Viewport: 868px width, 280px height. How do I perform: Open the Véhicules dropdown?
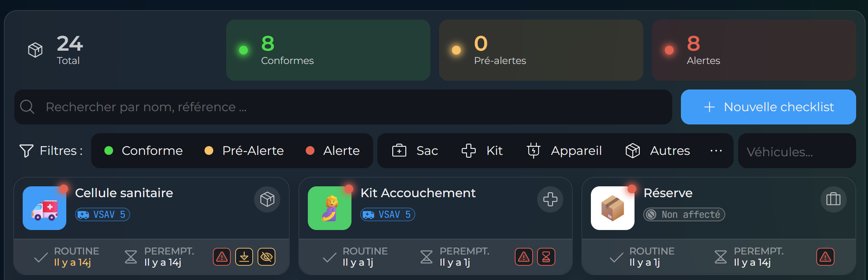point(796,151)
